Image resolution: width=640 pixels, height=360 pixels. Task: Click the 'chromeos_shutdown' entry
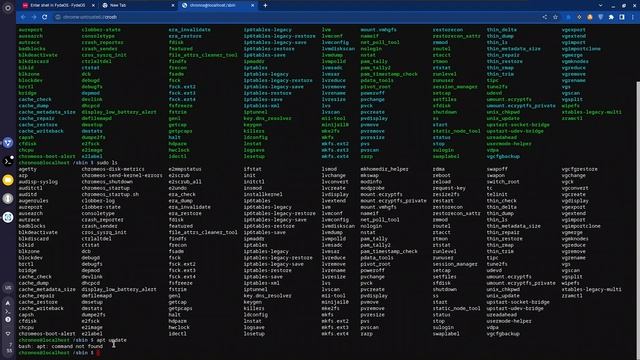(107, 182)
